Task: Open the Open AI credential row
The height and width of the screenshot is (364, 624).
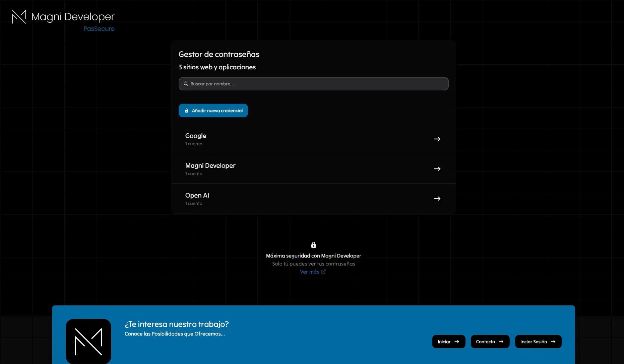Action: tap(313, 199)
